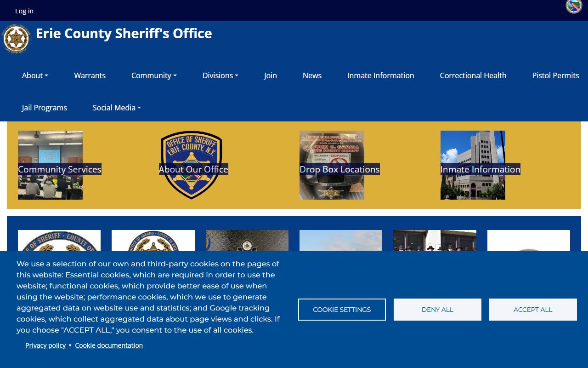Click the thumbnail showing officers in hats
The width and height of the screenshot is (588, 368).
click(x=435, y=241)
